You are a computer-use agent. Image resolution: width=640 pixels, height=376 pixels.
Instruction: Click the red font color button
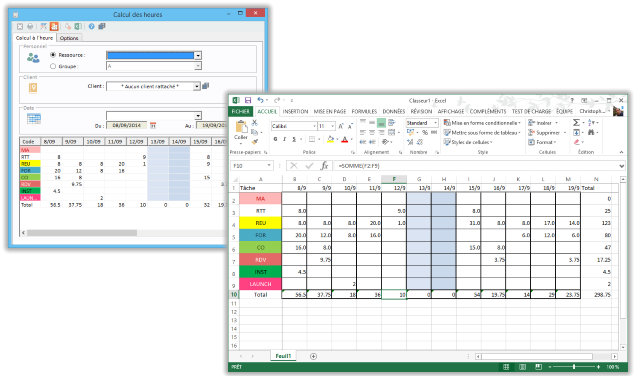345,139
